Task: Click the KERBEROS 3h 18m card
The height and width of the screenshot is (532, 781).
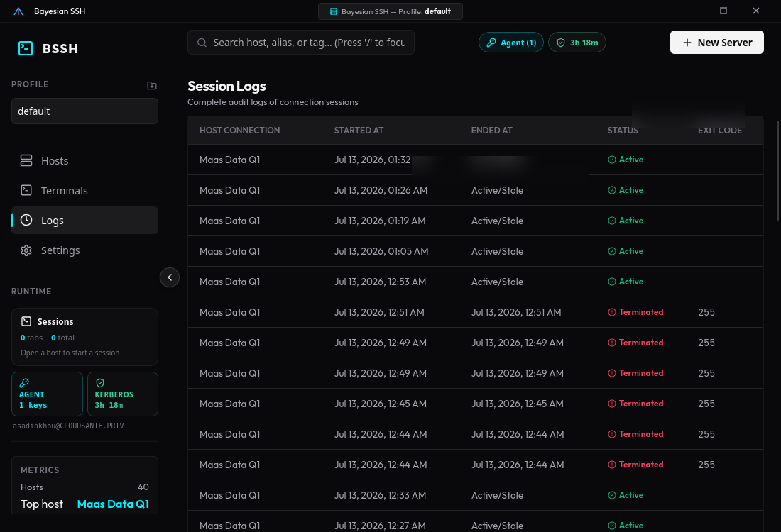Action: click(x=123, y=394)
